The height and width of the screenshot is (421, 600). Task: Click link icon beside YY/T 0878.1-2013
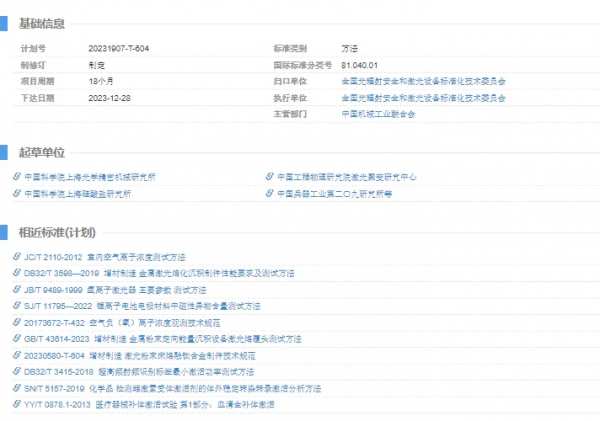[17, 404]
